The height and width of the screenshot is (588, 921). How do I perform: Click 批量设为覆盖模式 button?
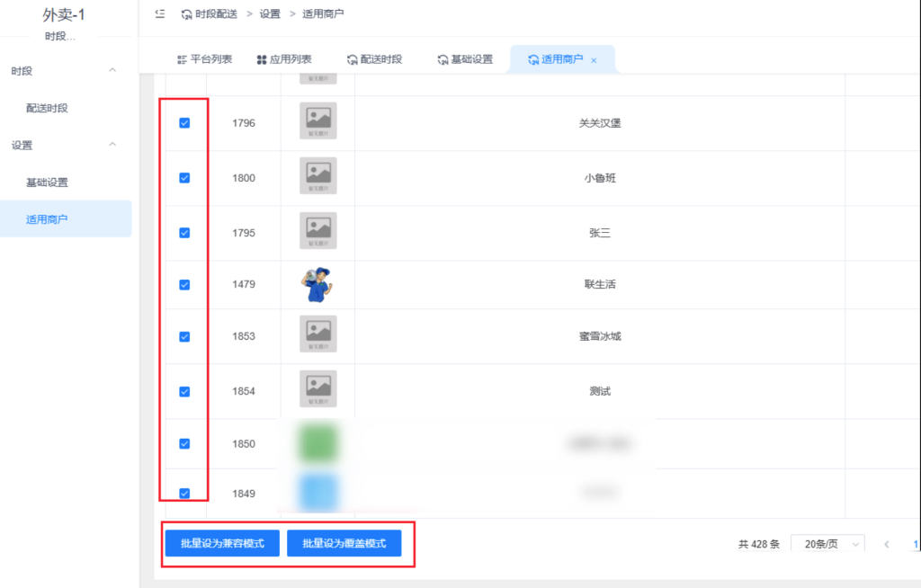tap(344, 544)
